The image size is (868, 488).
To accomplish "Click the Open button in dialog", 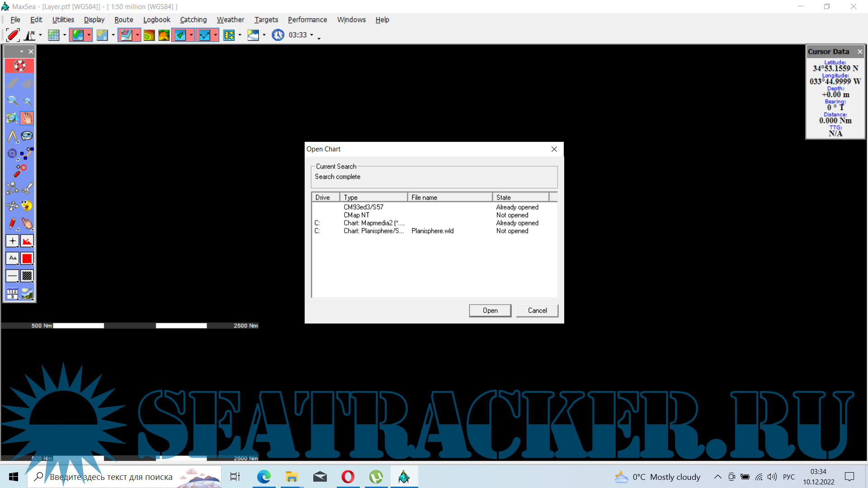I will [490, 310].
